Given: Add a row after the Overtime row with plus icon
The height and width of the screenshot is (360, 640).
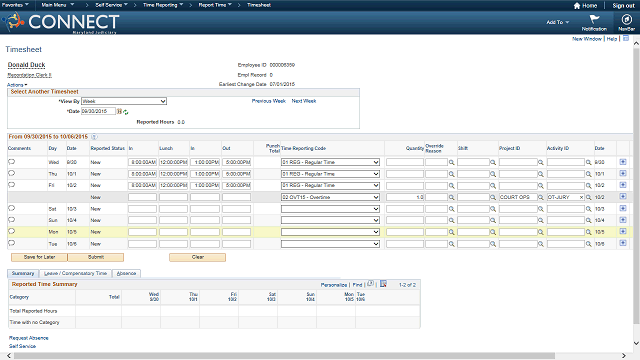Looking at the screenshot, I should point(623,196).
